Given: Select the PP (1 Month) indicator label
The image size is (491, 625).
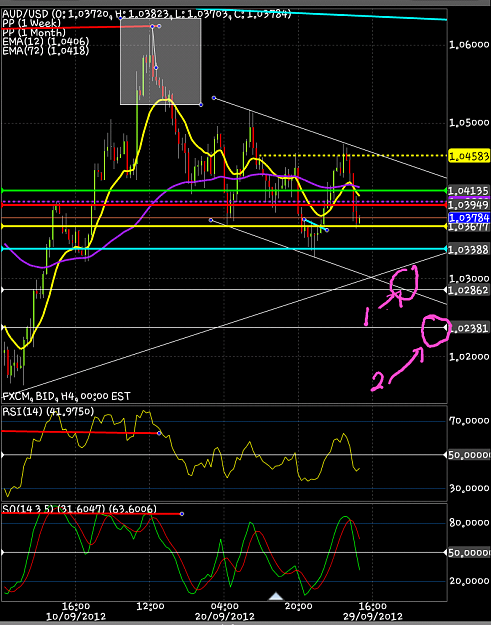Looking at the screenshot, I should pos(34,32).
